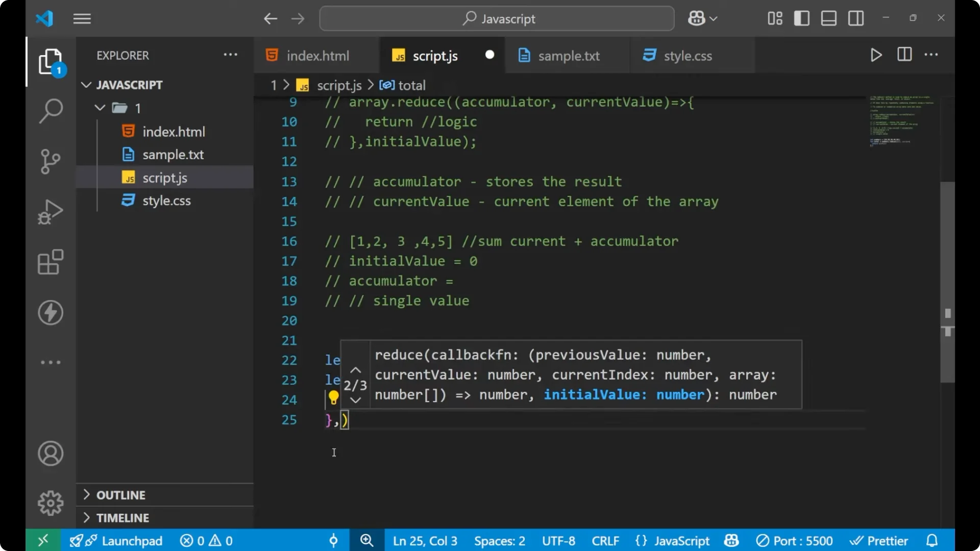Run the code with the play button
The image size is (980, 551).
coord(876,55)
